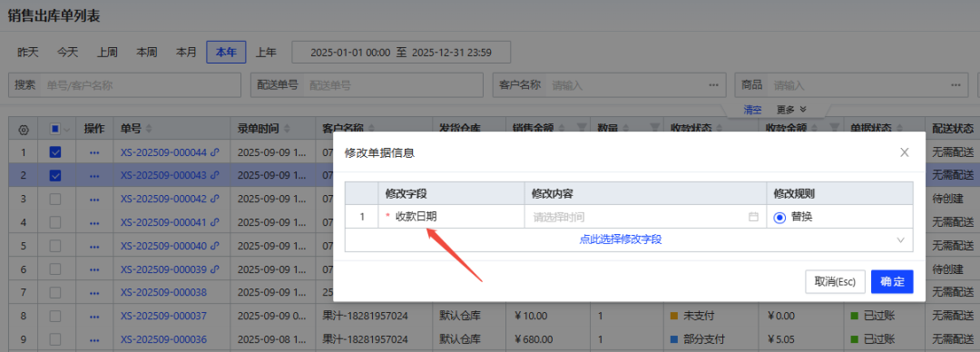The height and width of the screenshot is (352, 980).
Task: Open the table column settings gear
Action: 24,130
